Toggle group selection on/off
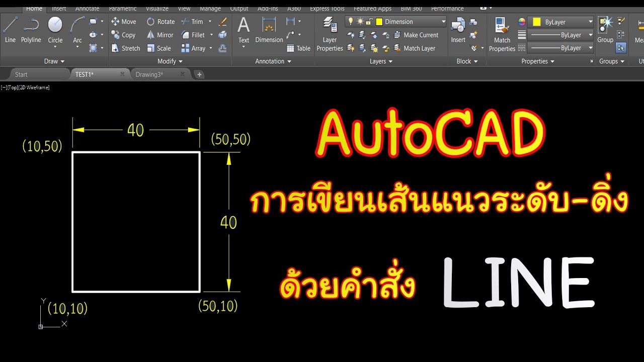The width and height of the screenshot is (644, 362). click(621, 48)
